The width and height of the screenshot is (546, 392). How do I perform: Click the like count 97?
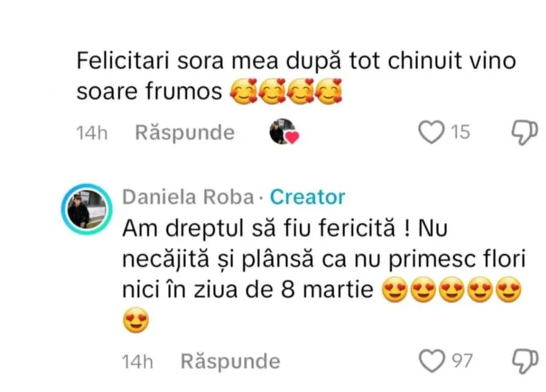(462, 361)
